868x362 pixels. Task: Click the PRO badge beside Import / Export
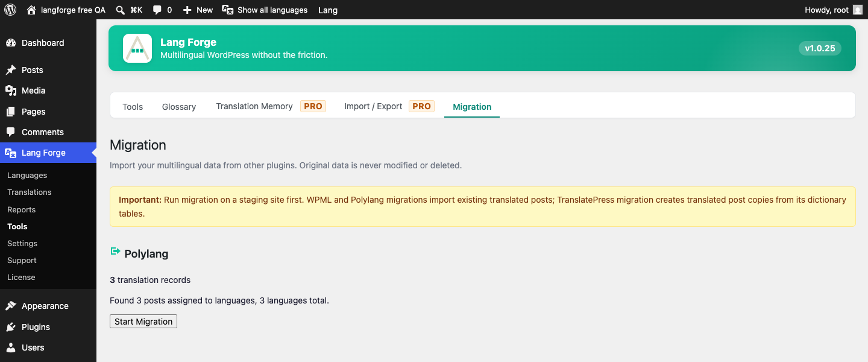(x=421, y=106)
